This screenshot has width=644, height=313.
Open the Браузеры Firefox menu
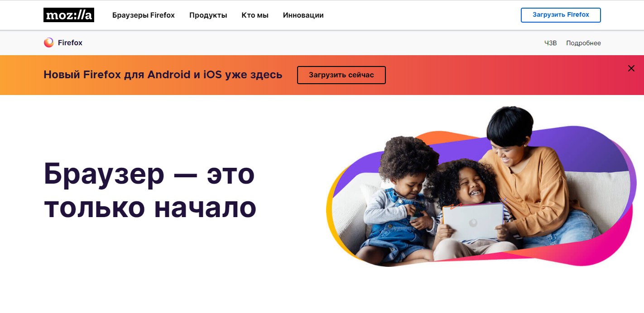[x=144, y=15]
